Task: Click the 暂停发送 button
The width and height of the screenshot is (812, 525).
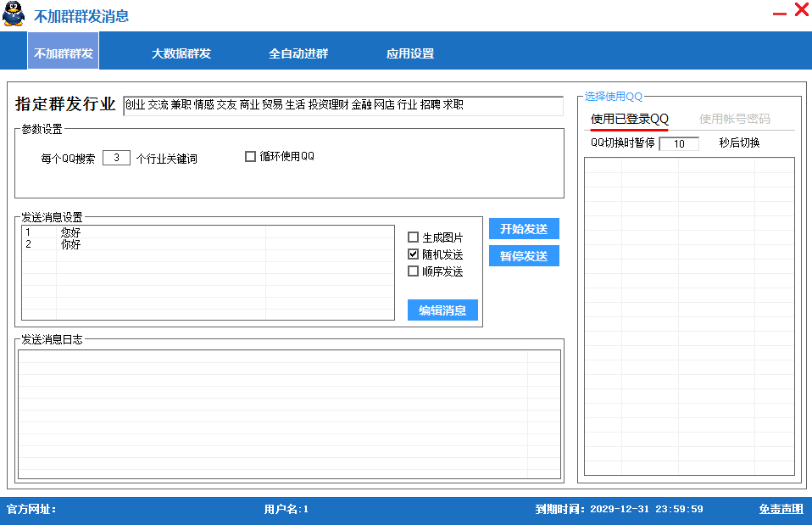Action: tap(524, 255)
